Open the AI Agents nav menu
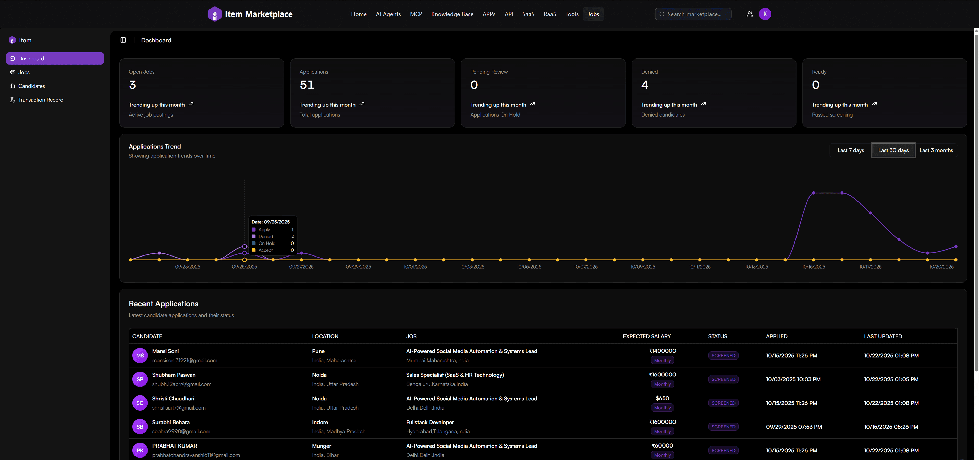Image resolution: width=980 pixels, height=460 pixels. pos(388,14)
